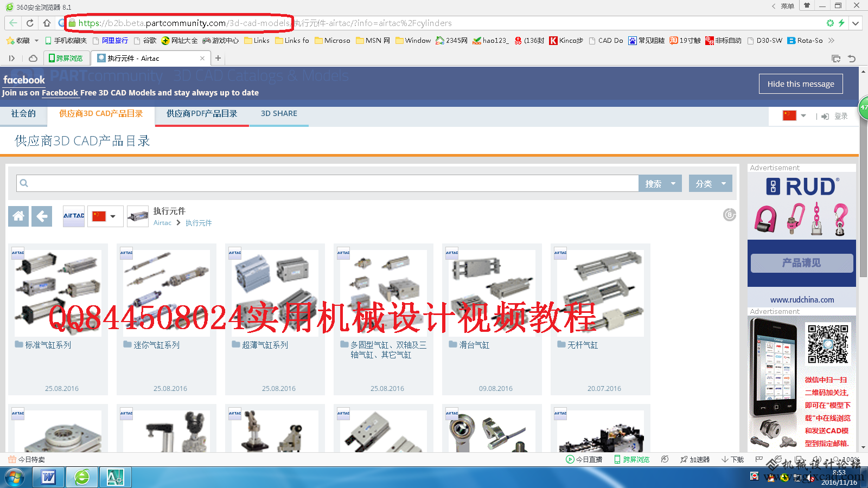Switch to 供应商3D CAD产品目录 tab
The image size is (868, 488).
[101, 113]
